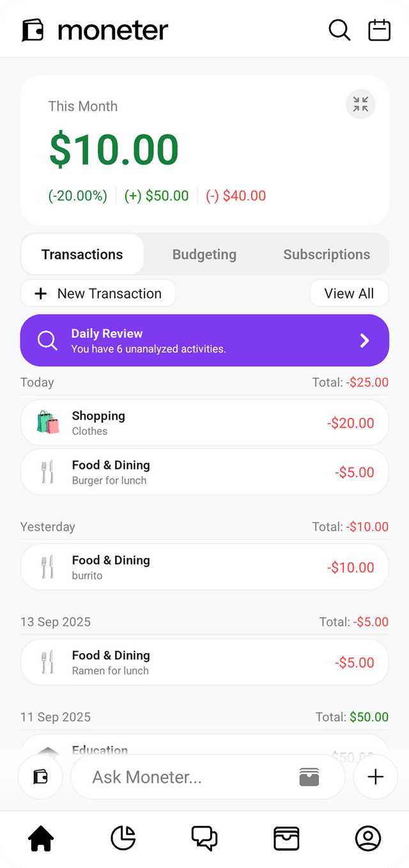Open search from the header magnifier icon

pos(339,30)
